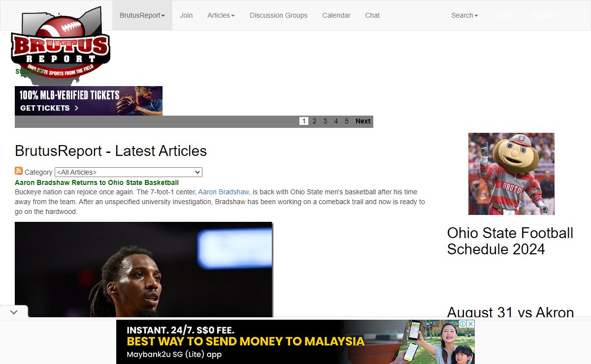The width and height of the screenshot is (591, 364).
Task: Go to the Join page
Action: tap(186, 15)
